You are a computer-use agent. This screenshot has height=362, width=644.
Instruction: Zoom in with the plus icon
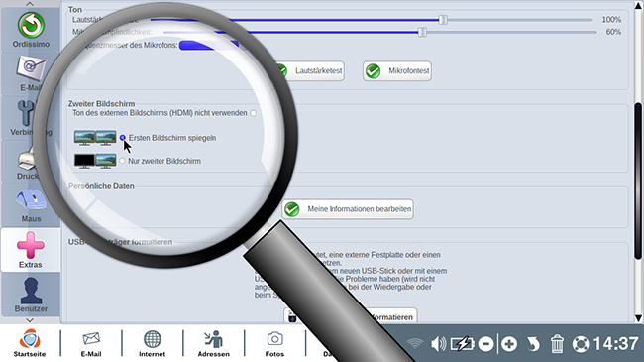509,344
